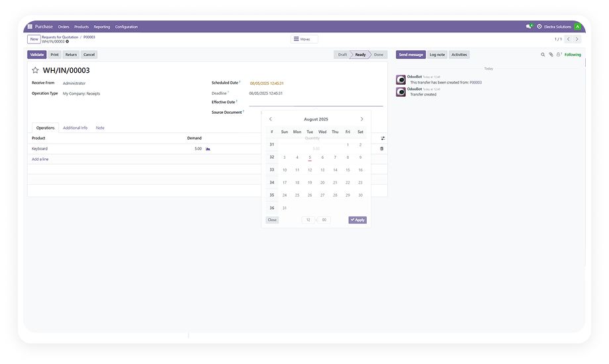609x364 pixels.
Task: Search messages in chatter magnifier icon
Action: 543,55
